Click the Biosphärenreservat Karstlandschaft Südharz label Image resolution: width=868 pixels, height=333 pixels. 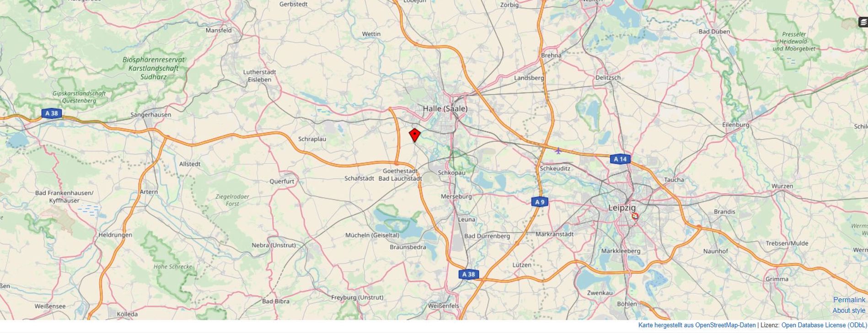(154, 68)
